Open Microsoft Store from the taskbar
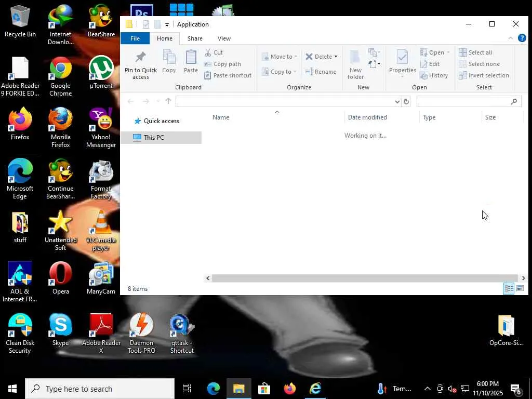Image resolution: width=532 pixels, height=399 pixels. click(264, 389)
